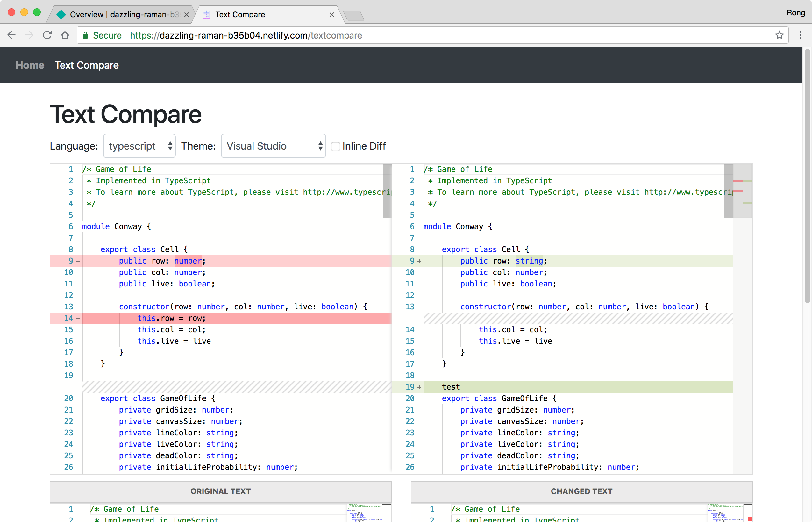
Task: Click the Text Compare page heading
Action: click(126, 114)
